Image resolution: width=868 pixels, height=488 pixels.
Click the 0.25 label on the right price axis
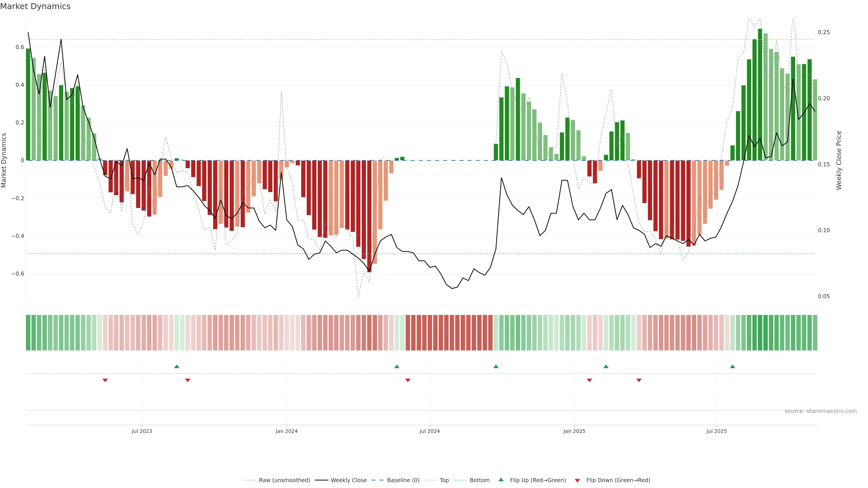coord(824,32)
